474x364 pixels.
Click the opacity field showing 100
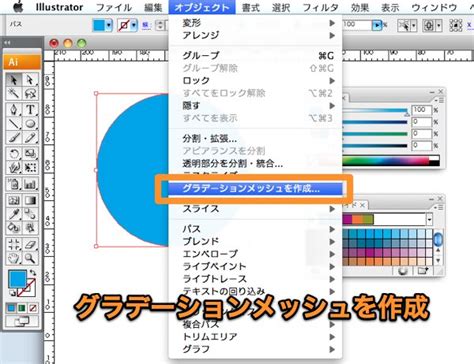click(x=357, y=25)
